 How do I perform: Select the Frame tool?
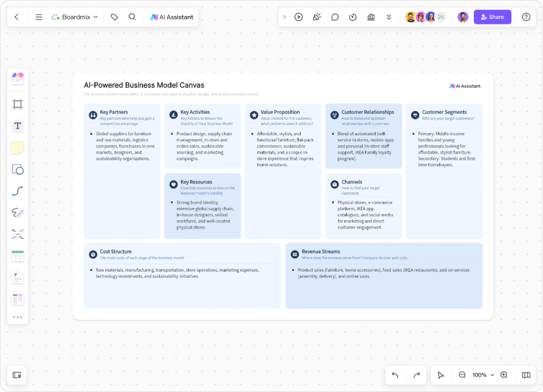click(18, 104)
